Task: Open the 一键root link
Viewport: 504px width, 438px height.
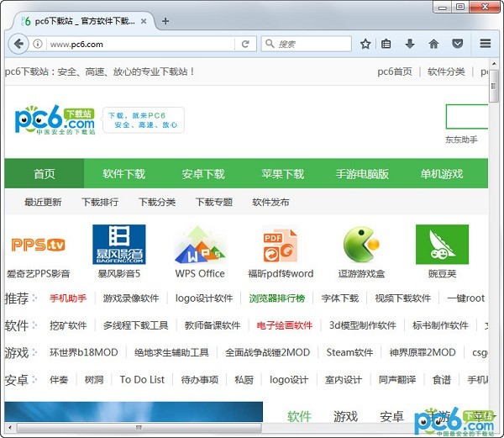Action: click(465, 298)
